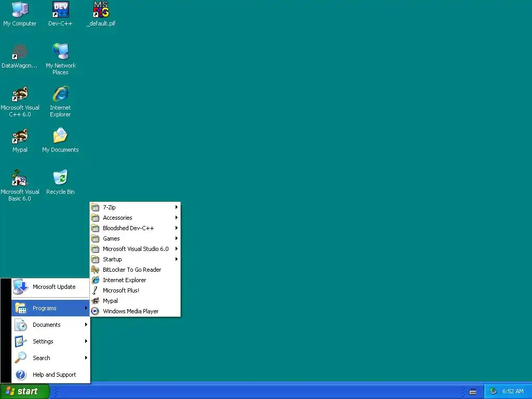Click the Microsoft Plus! label
Viewport: 532px width, 399px height.
(x=121, y=290)
